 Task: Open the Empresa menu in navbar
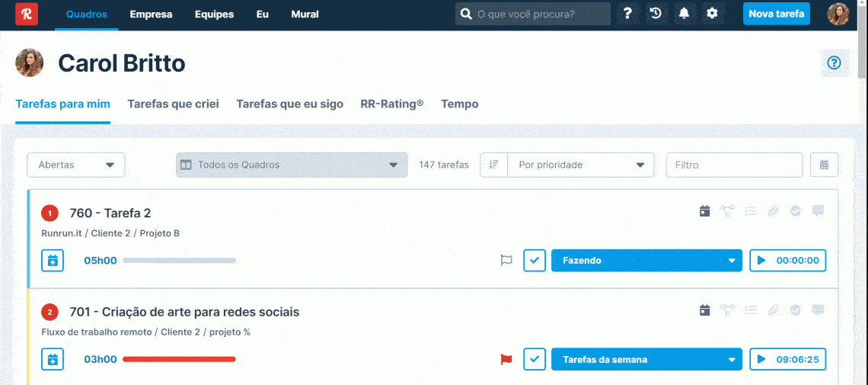(151, 14)
